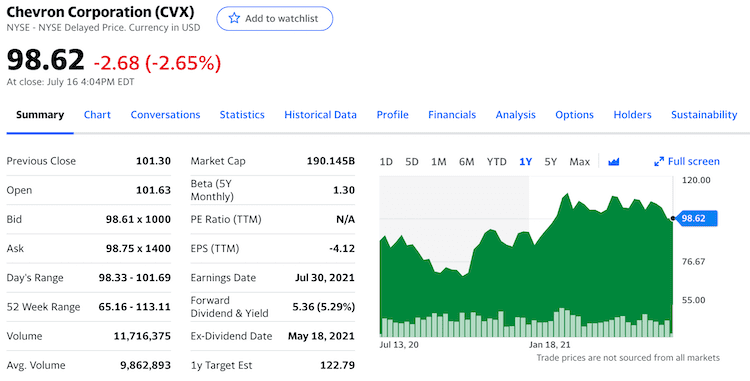Click the EPS value -4.12
This screenshot has width=750, height=381.
pos(342,249)
